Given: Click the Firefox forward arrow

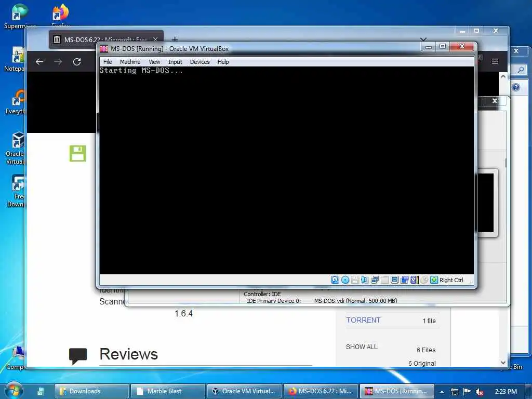Looking at the screenshot, I should (x=58, y=61).
